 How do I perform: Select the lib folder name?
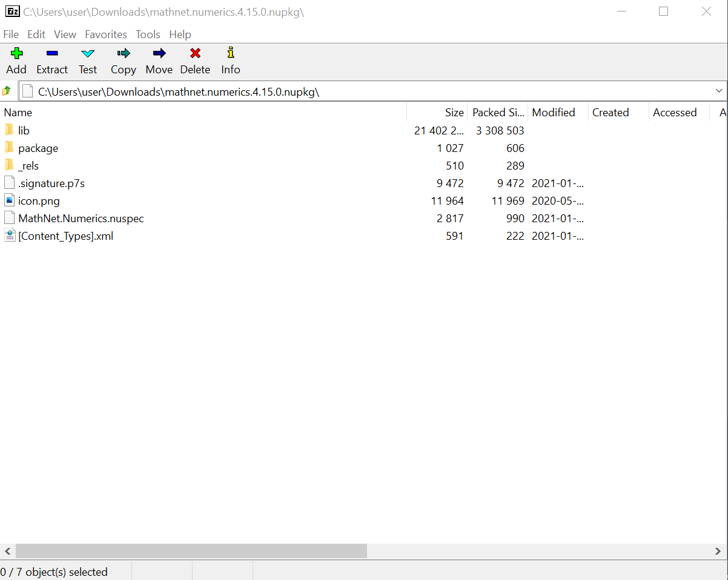[x=24, y=131]
